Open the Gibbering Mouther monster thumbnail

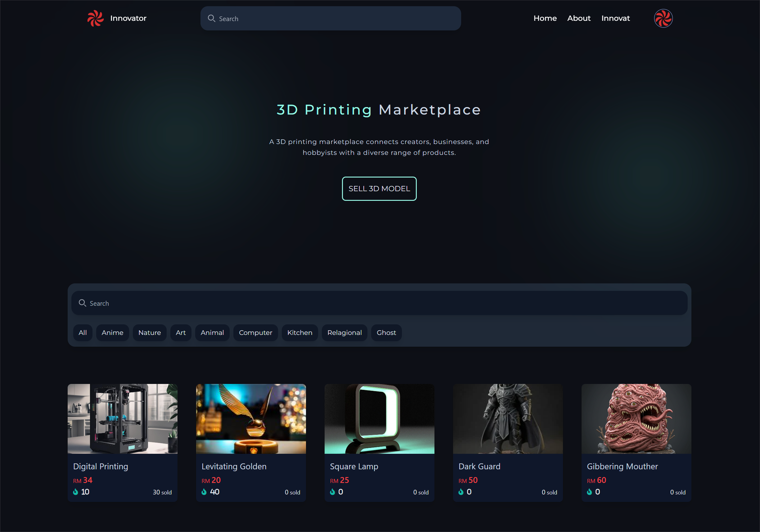point(636,418)
